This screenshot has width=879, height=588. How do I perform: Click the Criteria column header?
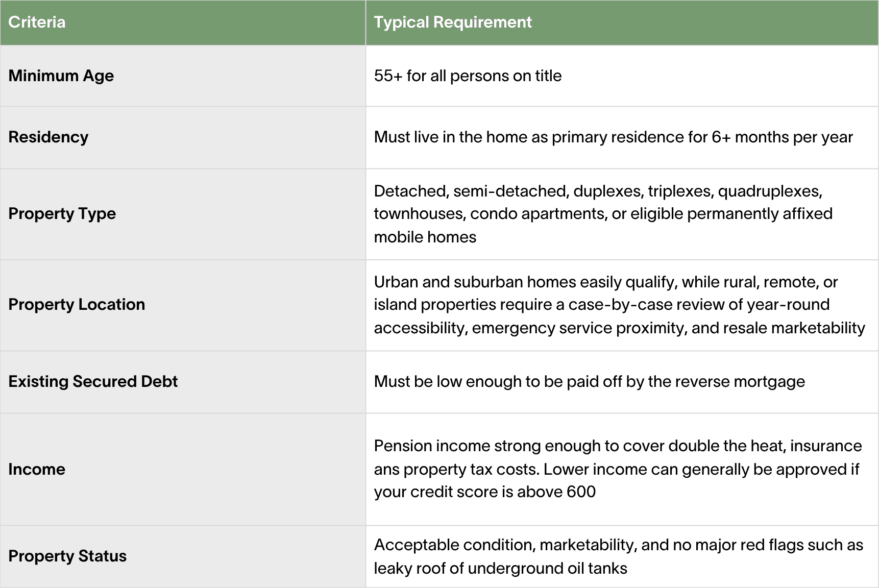pos(37,22)
